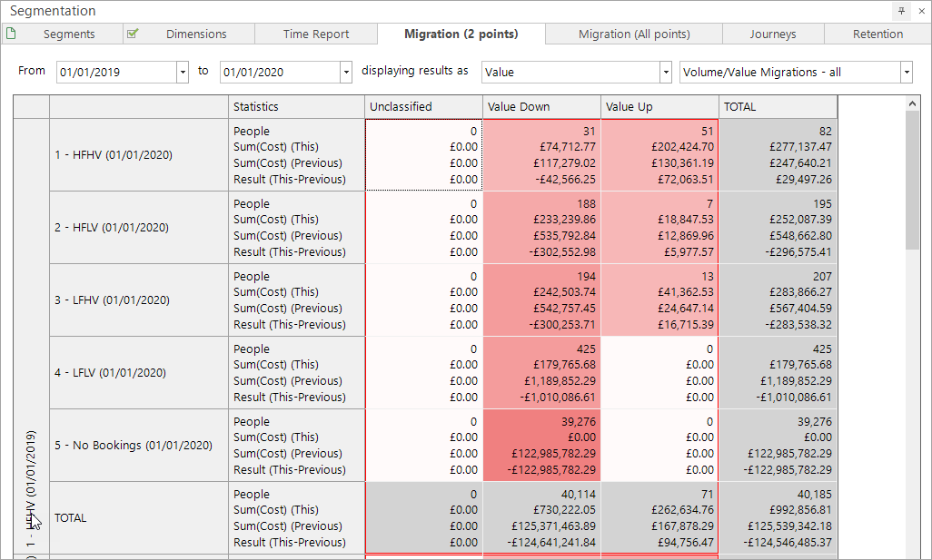The width and height of the screenshot is (932, 560).
Task: Click cell £242,503.74
Action: [564, 292]
